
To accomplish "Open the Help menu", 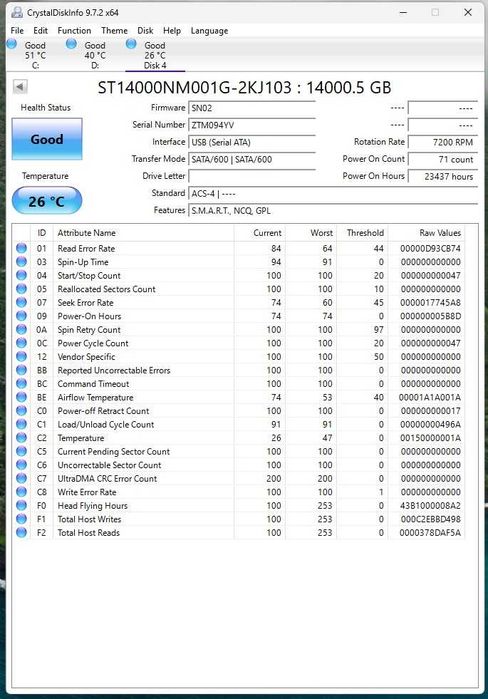I will pos(172,30).
